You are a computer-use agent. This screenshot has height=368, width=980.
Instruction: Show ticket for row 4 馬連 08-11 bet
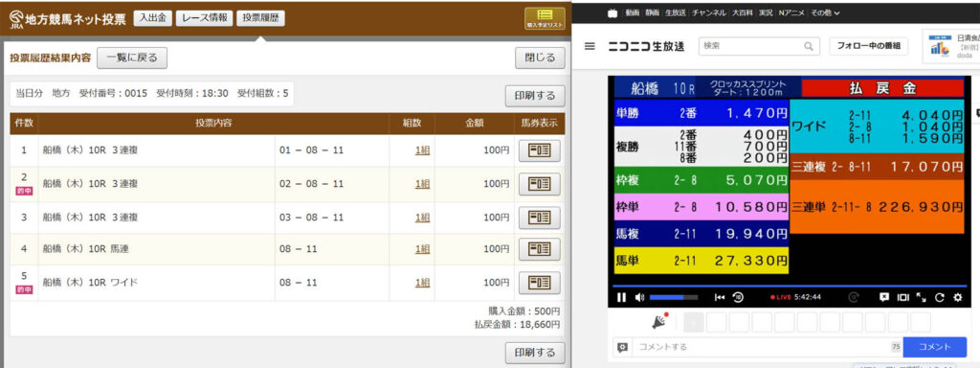540,249
